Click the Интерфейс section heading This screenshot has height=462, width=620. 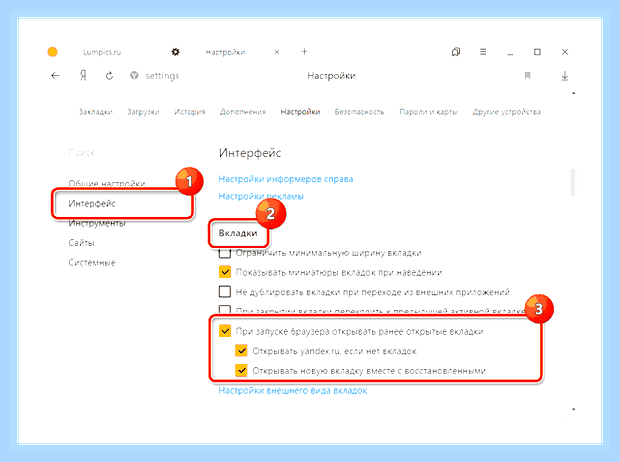[x=250, y=153]
